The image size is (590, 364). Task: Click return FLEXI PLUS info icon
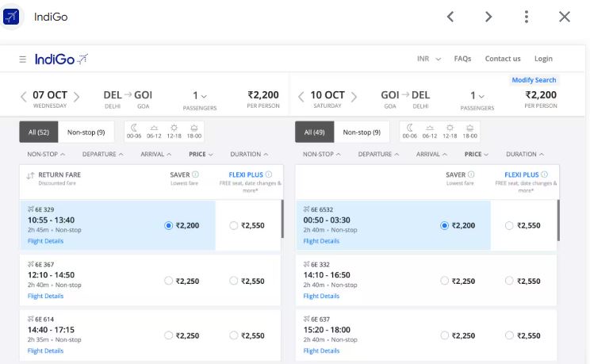coord(544,174)
